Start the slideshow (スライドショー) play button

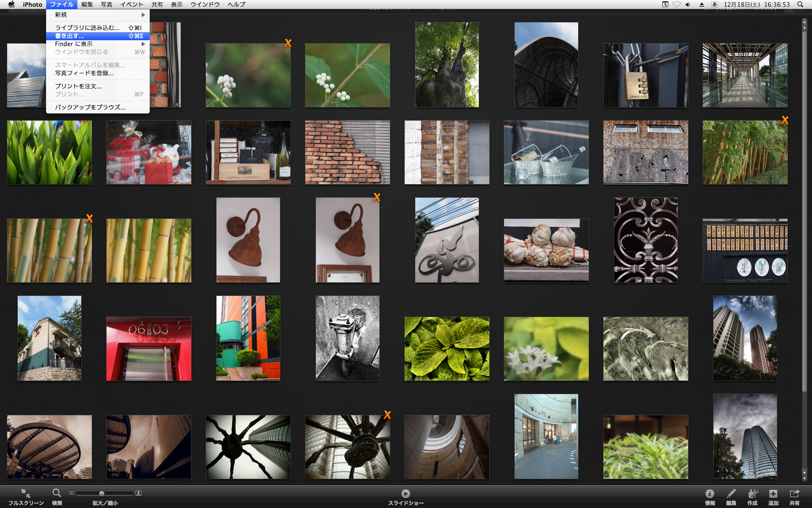tap(406, 494)
